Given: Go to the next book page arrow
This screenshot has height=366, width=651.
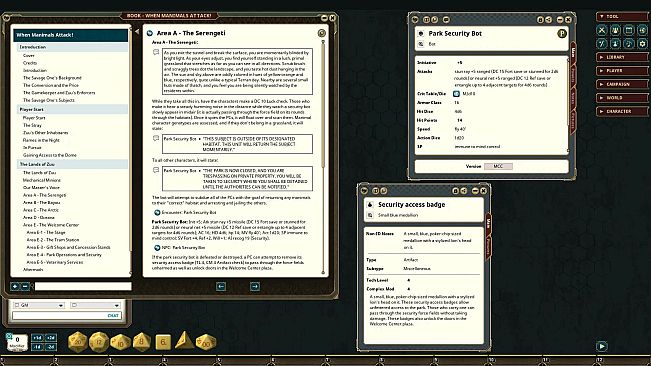Looking at the screenshot, I should [x=255, y=286].
